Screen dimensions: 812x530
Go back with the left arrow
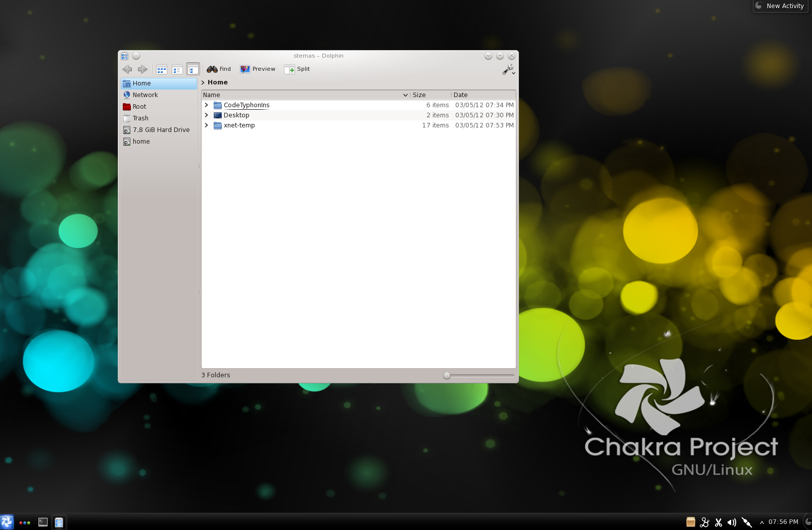click(127, 69)
